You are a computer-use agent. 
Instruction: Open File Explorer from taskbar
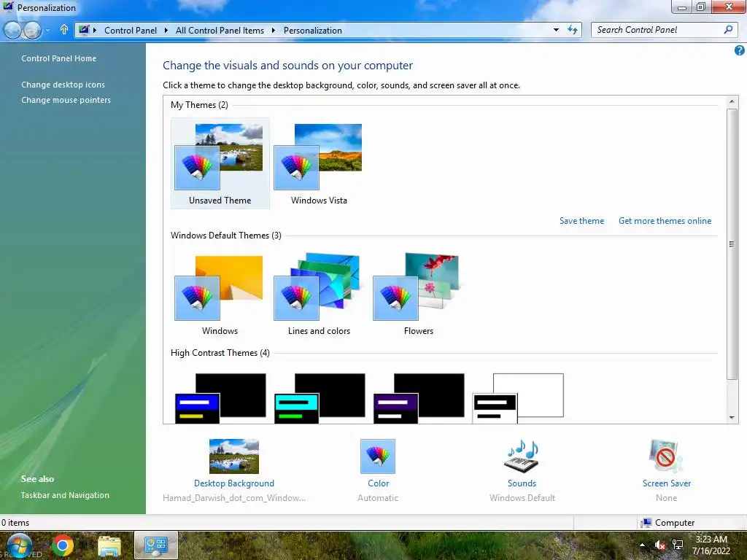point(109,545)
